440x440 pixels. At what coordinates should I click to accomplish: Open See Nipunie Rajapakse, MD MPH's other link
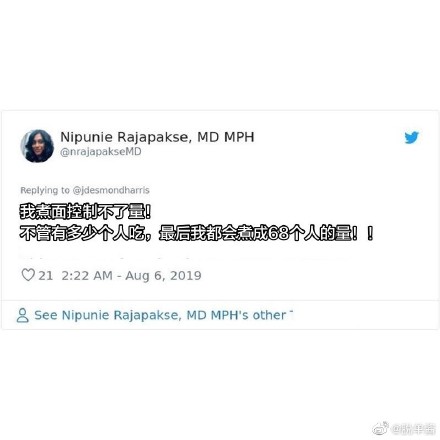coord(163,315)
